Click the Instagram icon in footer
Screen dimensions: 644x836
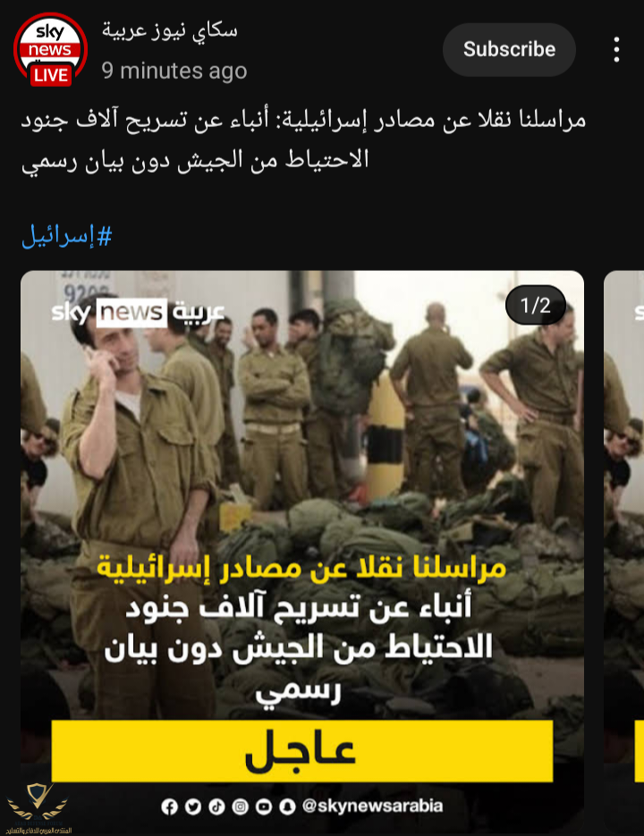tap(240, 806)
